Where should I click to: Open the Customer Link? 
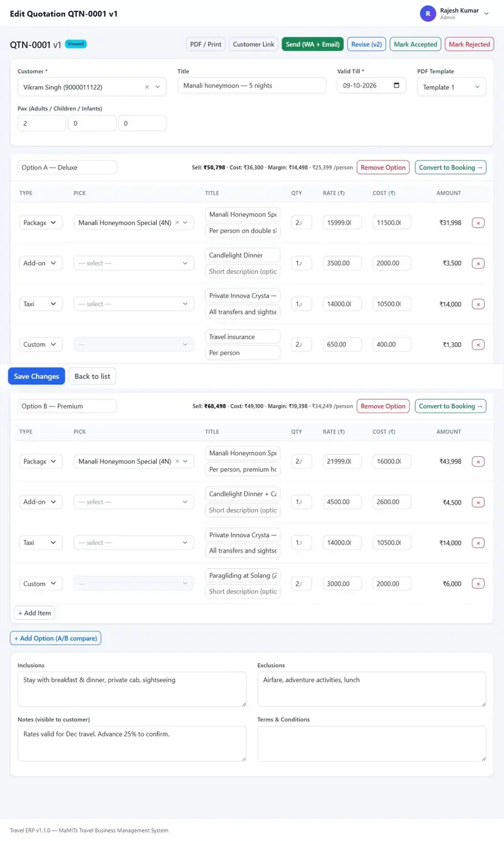[x=253, y=44]
